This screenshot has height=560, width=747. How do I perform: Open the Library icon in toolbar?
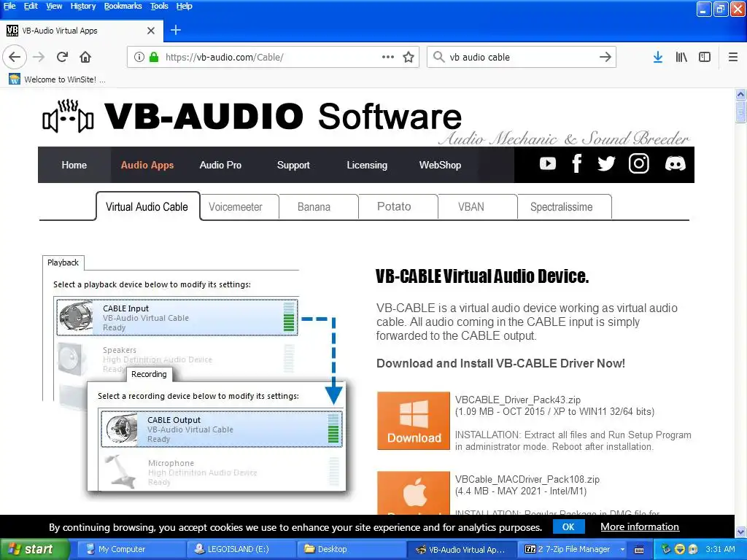[x=681, y=57]
